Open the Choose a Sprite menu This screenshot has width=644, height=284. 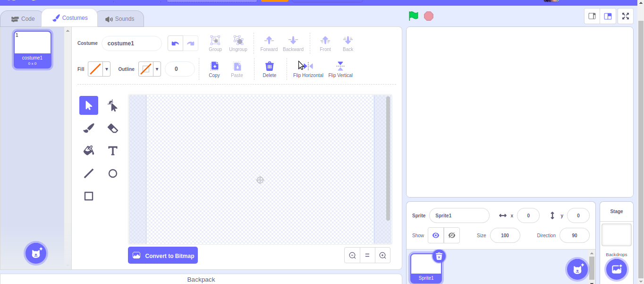coord(577,269)
